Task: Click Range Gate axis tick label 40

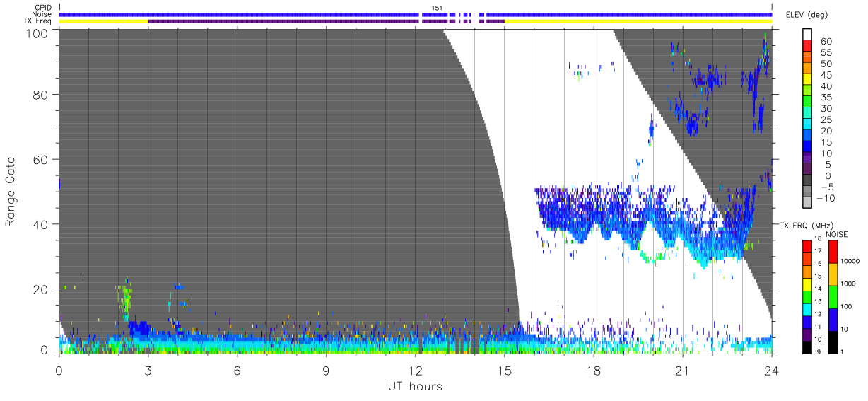Action: point(41,224)
